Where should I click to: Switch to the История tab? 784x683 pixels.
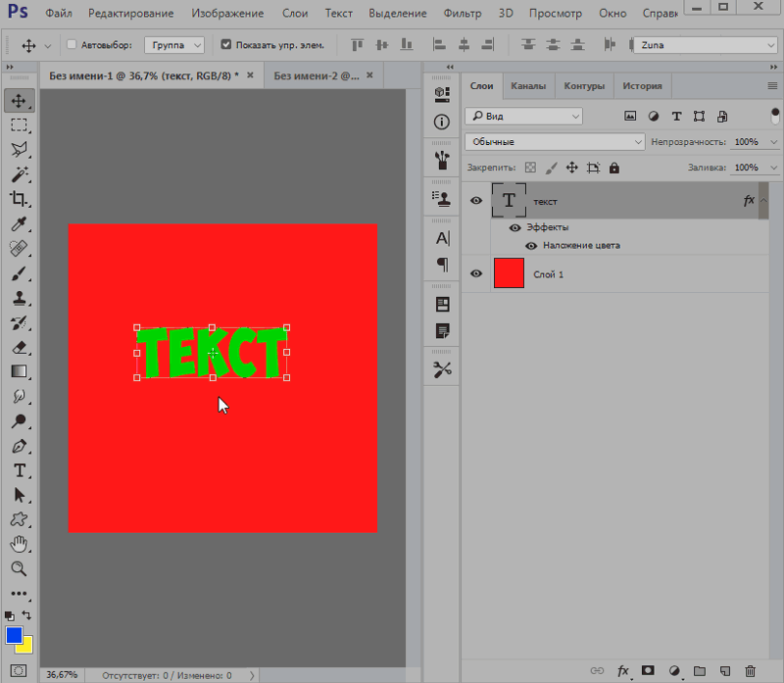[x=642, y=86]
